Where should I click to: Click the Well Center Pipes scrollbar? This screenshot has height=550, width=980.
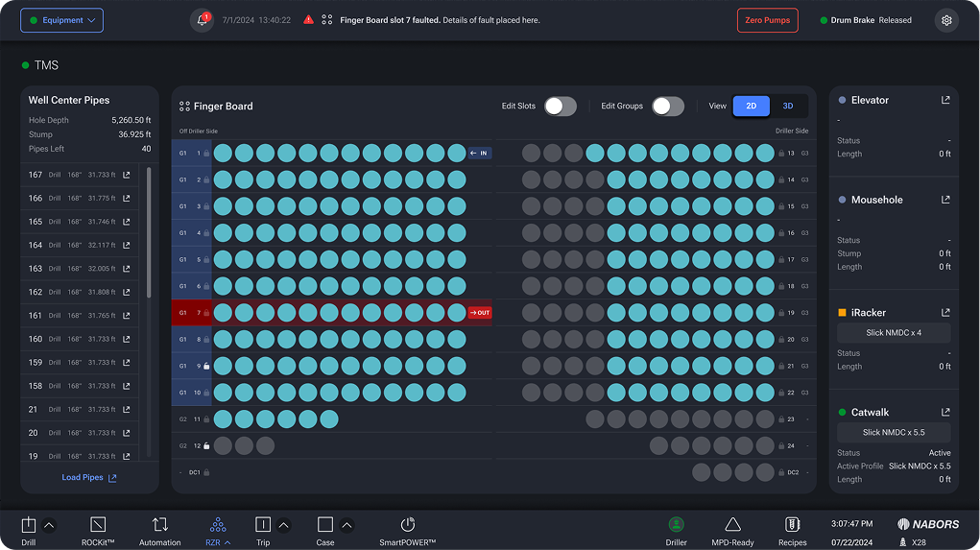tap(149, 232)
